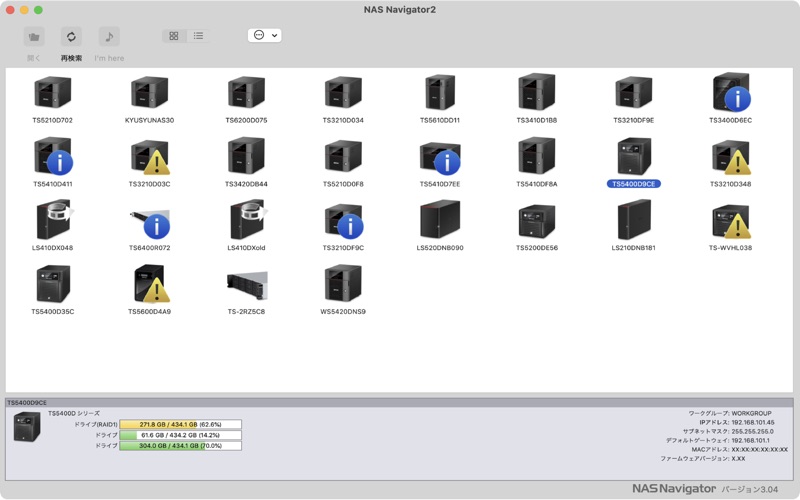The image size is (800, 500).
Task: Select the LS520DNB090 device icon
Action: [440, 219]
